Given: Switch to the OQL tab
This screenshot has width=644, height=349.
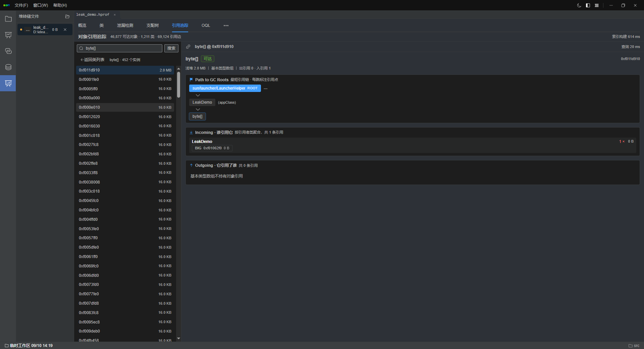Looking at the screenshot, I should click(206, 26).
